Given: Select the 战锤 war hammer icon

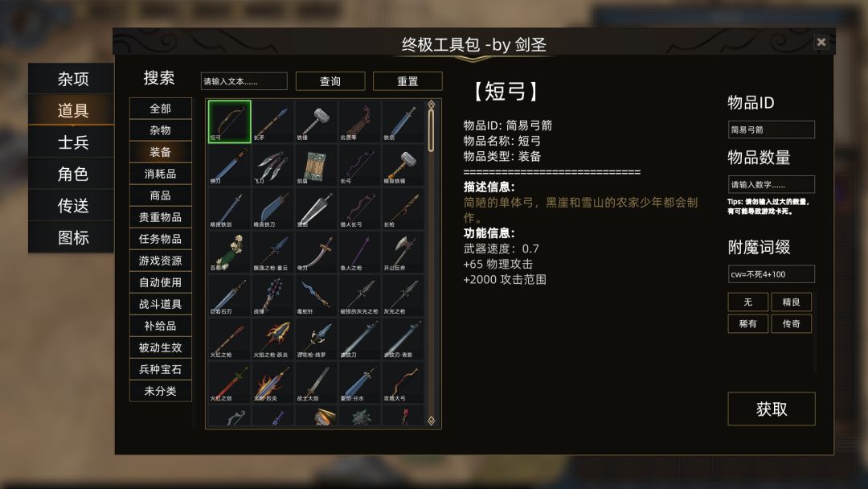Looking at the screenshot, I should 273,295.
